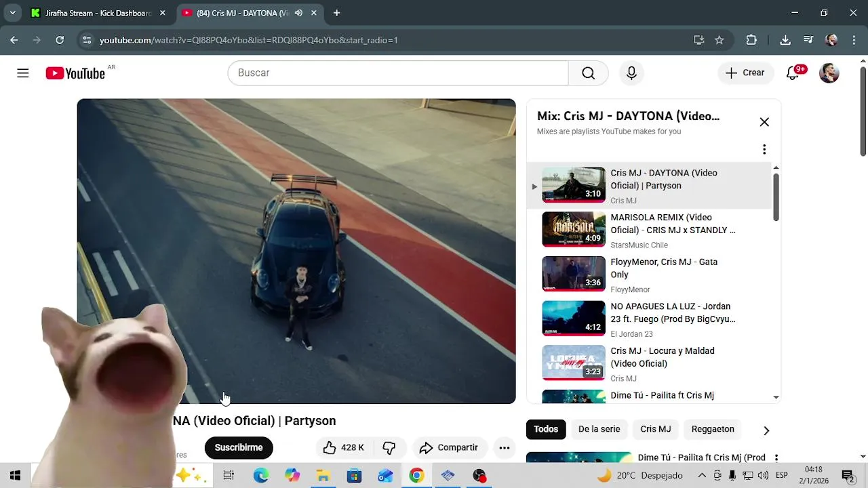Screen dimensions: 868x488
Task: Open the YouTube account avatar menu
Action: pyautogui.click(x=829, y=73)
